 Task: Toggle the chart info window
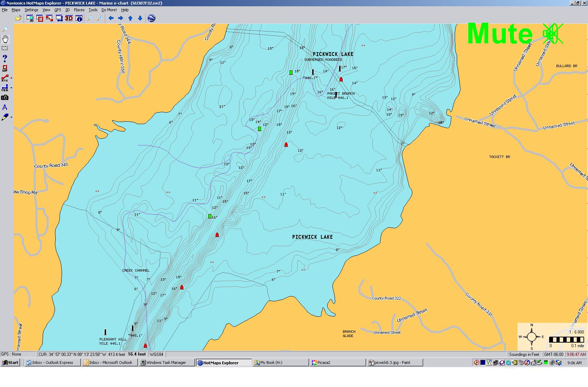pyautogui.click(x=79, y=18)
